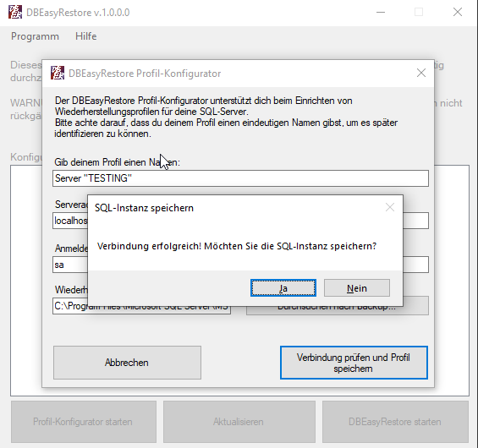Screen dimensions: 478x448
Task: Confirm saving with the Ja button
Action: pos(283,287)
